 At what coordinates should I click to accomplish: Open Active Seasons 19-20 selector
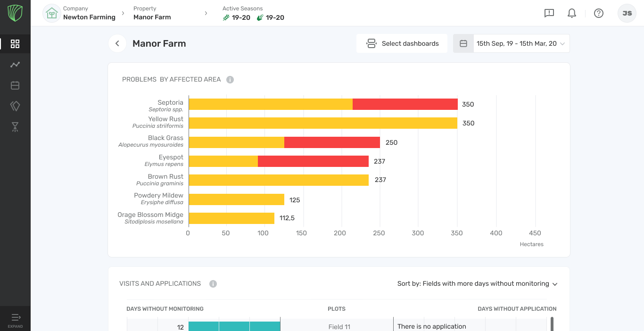coord(253,13)
